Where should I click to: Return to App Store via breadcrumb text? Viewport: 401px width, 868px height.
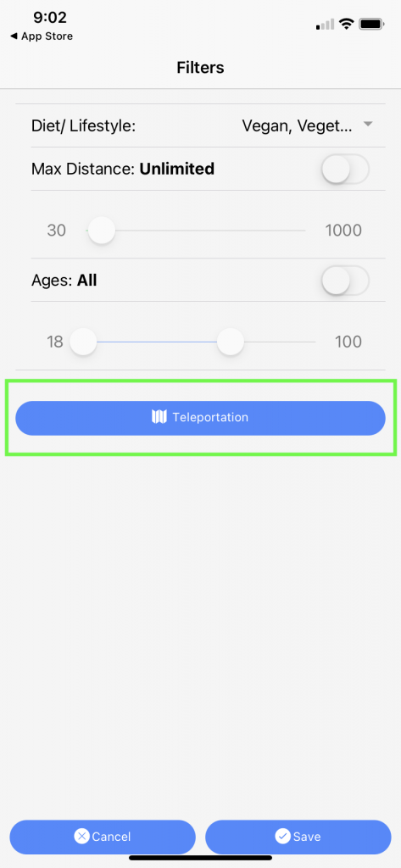click(x=47, y=36)
